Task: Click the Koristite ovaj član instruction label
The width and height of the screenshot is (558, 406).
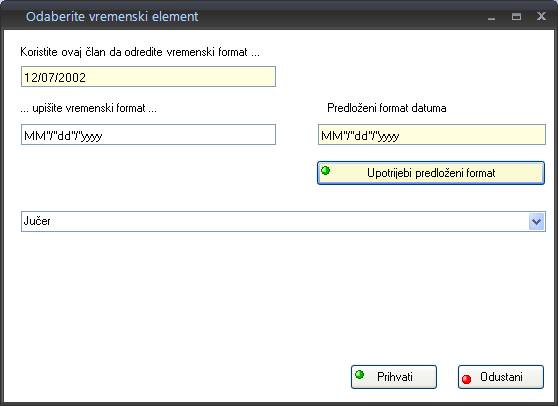Action: [x=140, y=52]
